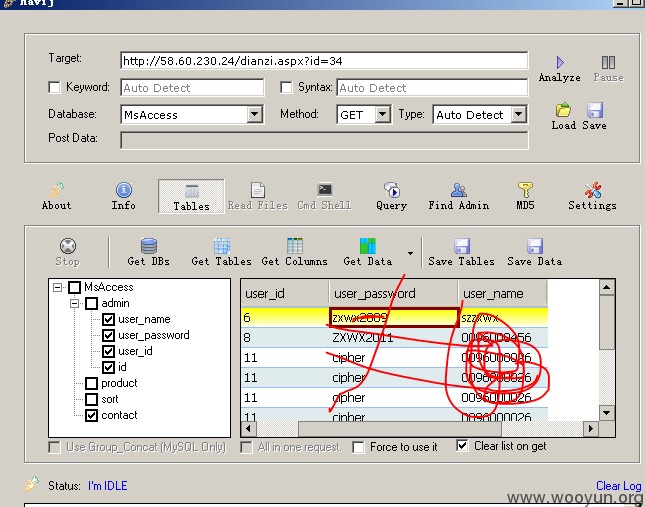Open the Query tool icon

pyautogui.click(x=392, y=190)
